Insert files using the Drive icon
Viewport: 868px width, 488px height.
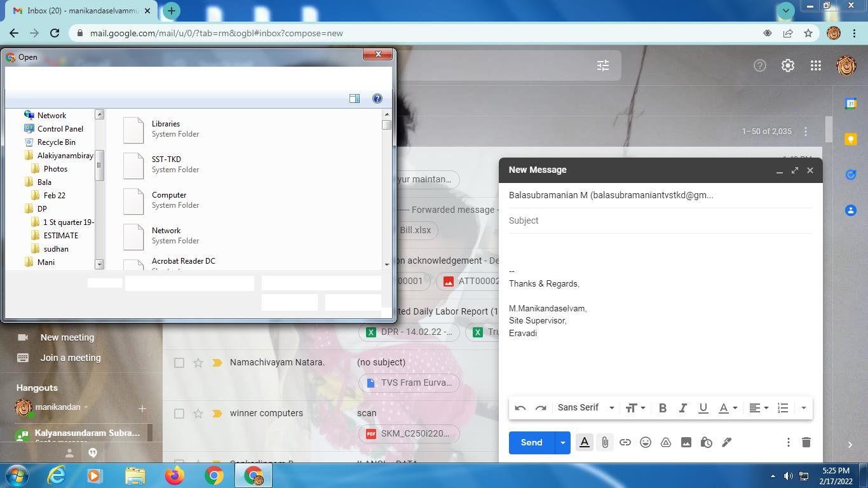coord(666,442)
